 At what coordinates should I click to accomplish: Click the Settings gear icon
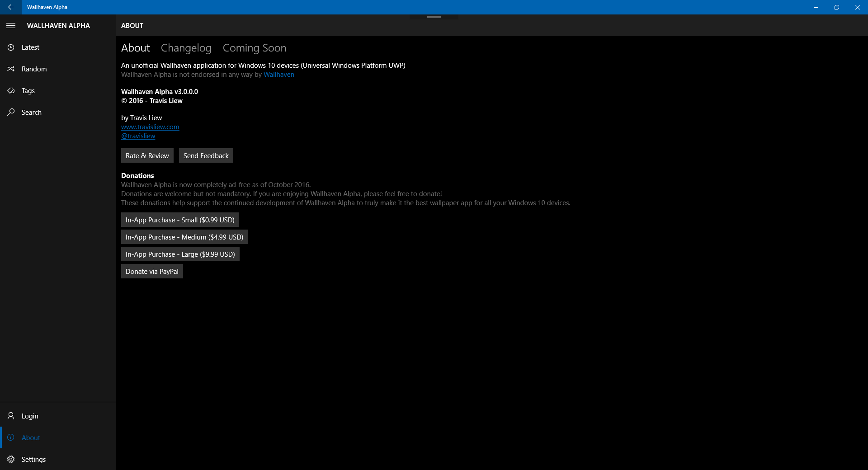(11, 459)
